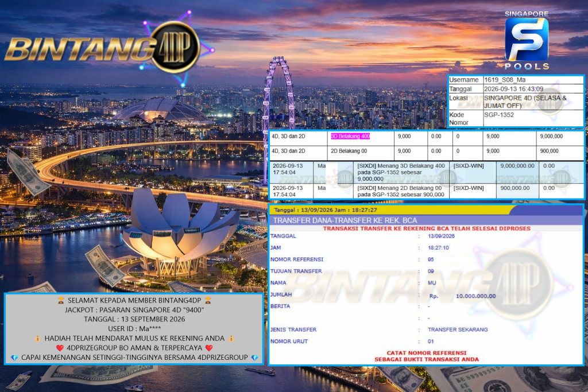Click the red heart before 4DPRIZEGROUP BO AMAN
Screen dimensions: 588x392
[60, 348]
